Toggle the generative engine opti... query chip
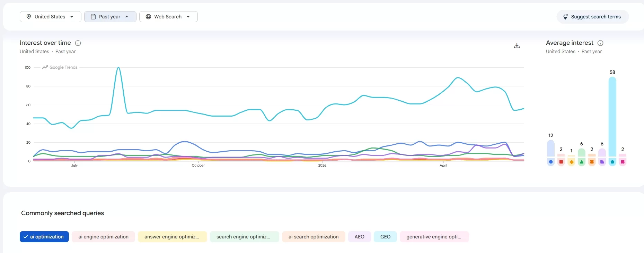 (x=434, y=237)
